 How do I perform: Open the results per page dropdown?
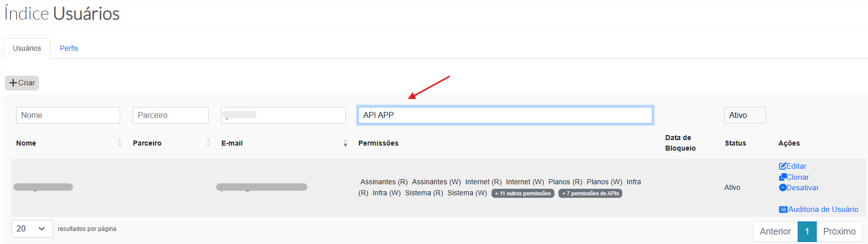pos(32,228)
